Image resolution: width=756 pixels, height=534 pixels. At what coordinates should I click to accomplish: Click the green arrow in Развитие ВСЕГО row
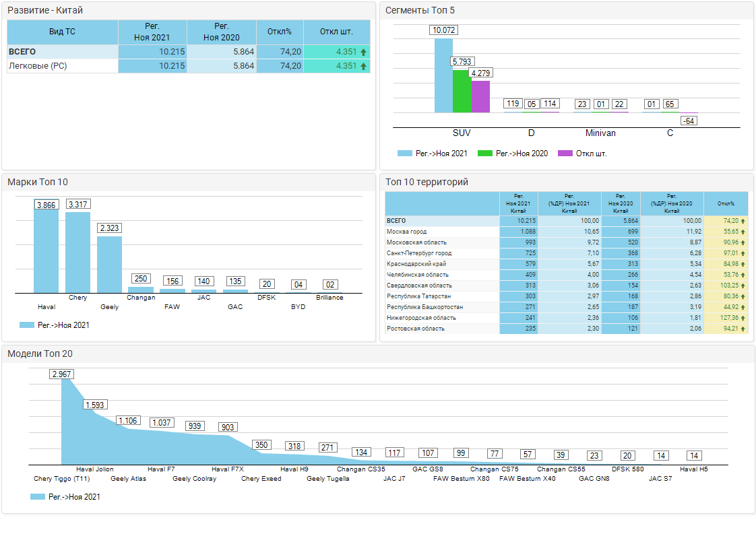pyautogui.click(x=363, y=52)
